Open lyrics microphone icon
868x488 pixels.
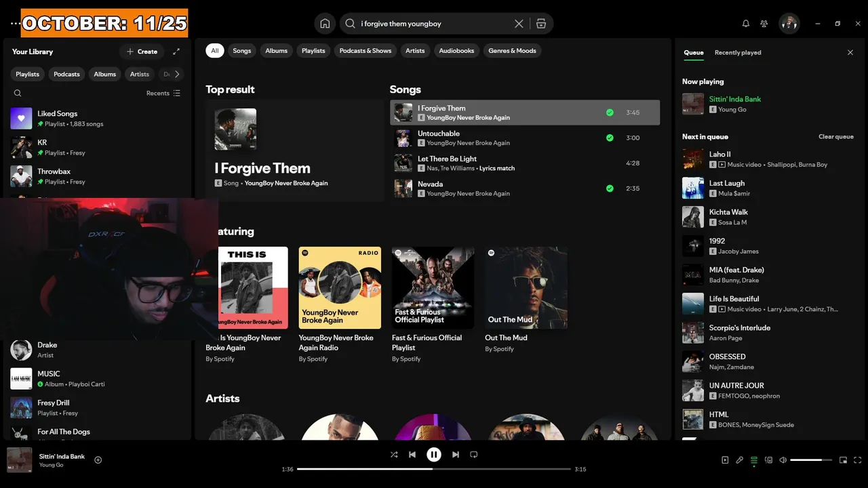[740, 460]
